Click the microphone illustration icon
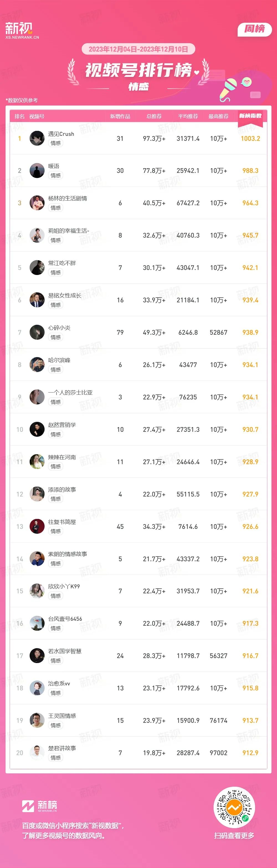Screen dimensions: 277x868 click(x=228, y=89)
